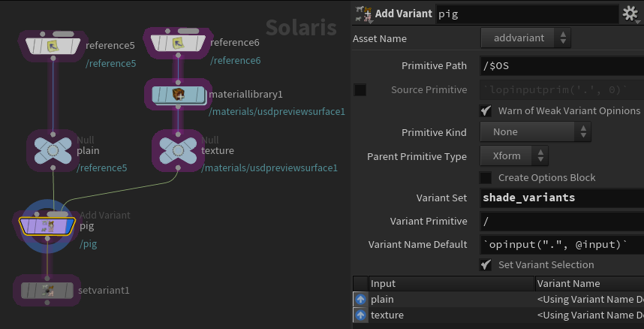Screen dimensions: 644x329
Task: Disable Warn of Weak Variant Opinions
Action: click(x=486, y=110)
